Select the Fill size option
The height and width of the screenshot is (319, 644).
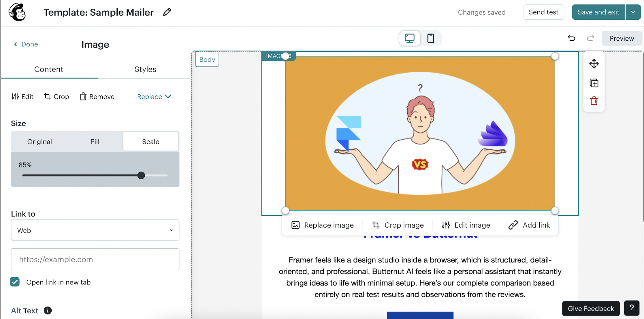coord(95,142)
